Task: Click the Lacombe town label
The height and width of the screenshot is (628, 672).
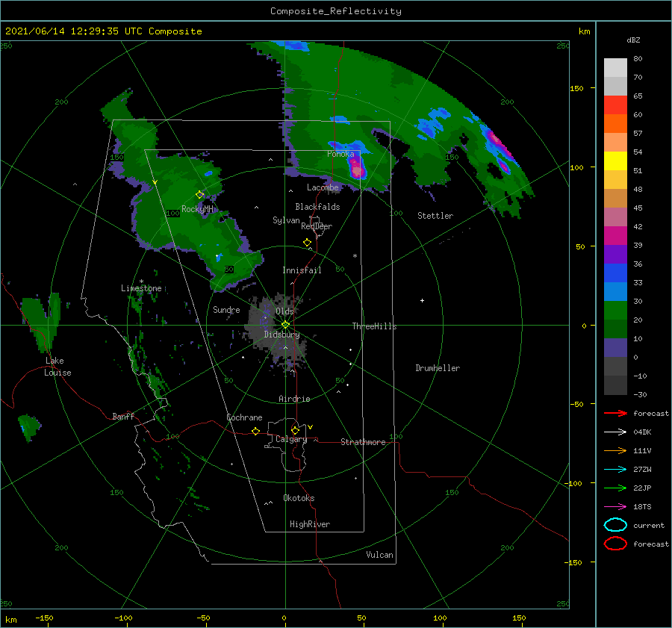Action: [x=323, y=187]
